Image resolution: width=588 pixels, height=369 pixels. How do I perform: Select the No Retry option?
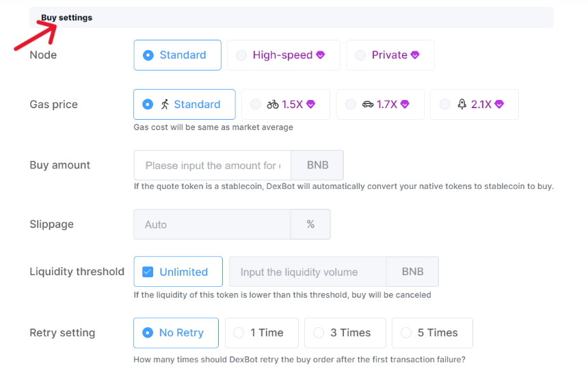pos(176,333)
